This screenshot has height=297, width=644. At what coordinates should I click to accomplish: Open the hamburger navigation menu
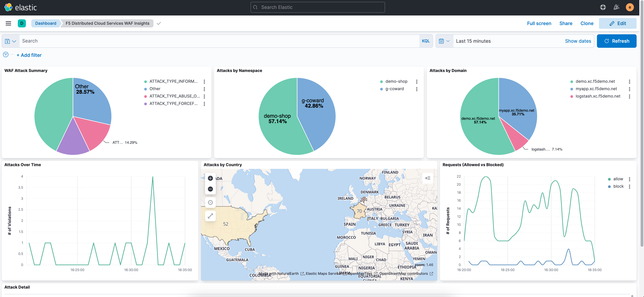pos(8,23)
